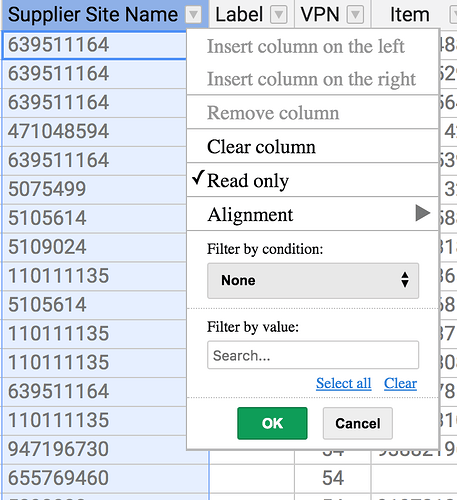The width and height of the screenshot is (457, 500).
Task: Select Insert column on the right
Action: coord(313,79)
